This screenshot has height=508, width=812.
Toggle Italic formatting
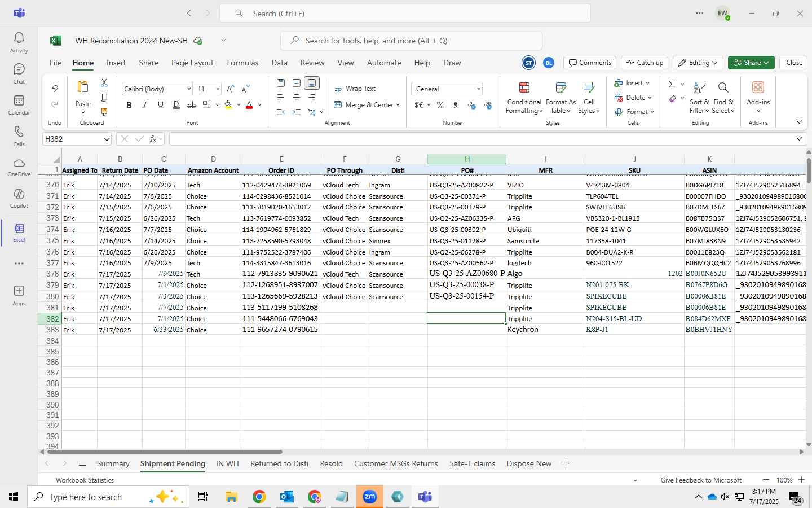coord(145,105)
